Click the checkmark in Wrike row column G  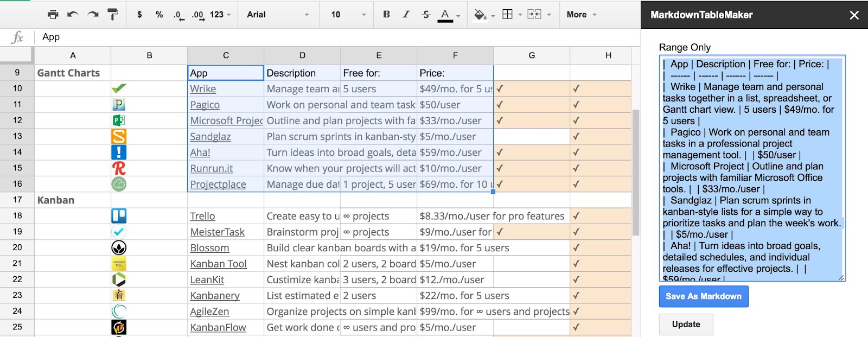click(x=499, y=88)
